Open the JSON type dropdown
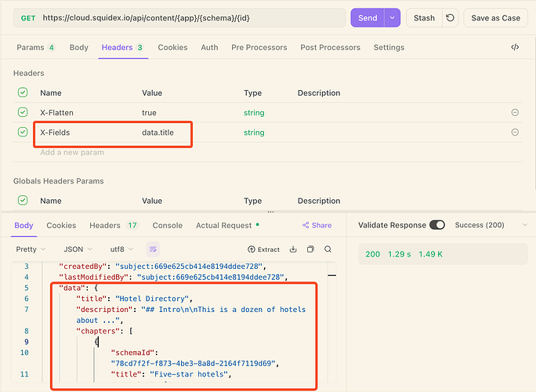Image resolution: width=536 pixels, height=392 pixels. click(x=78, y=249)
